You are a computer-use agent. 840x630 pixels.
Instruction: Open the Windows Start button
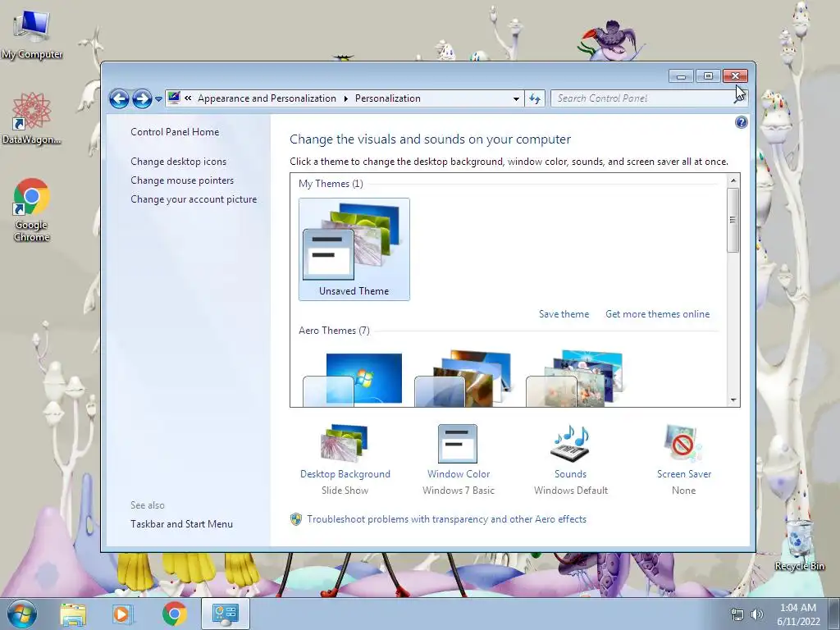(22, 614)
